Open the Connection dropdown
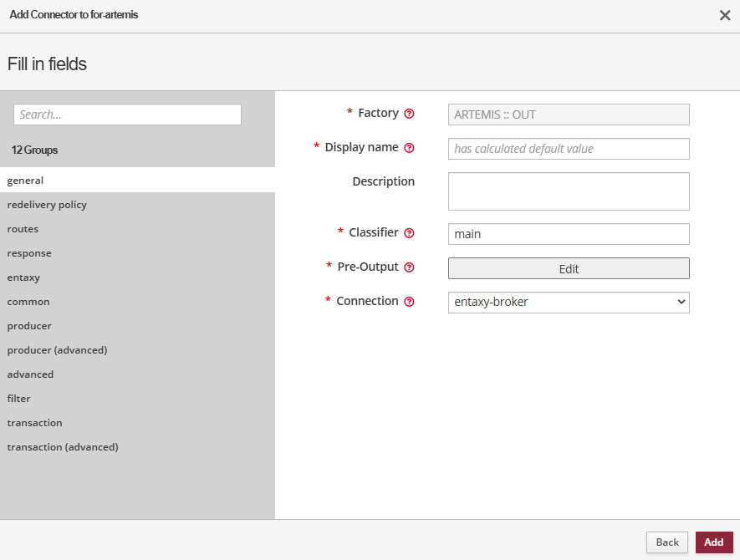Image resolution: width=740 pixels, height=560 pixels. coord(569,302)
